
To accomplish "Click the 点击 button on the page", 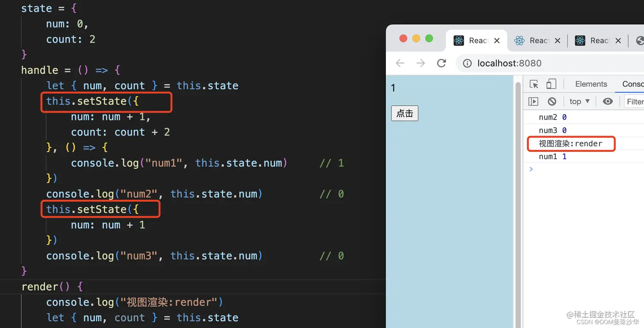I will 405,113.
